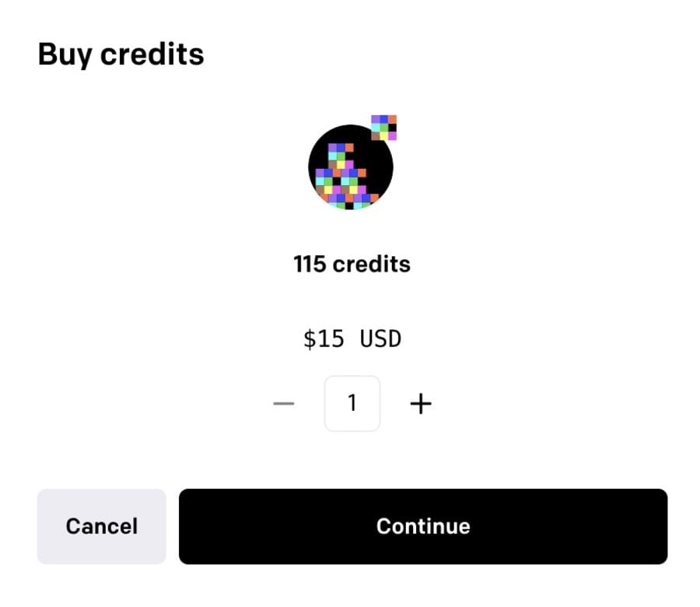Click the "$15" price amount
The width and height of the screenshot is (700, 607).
pos(324,339)
